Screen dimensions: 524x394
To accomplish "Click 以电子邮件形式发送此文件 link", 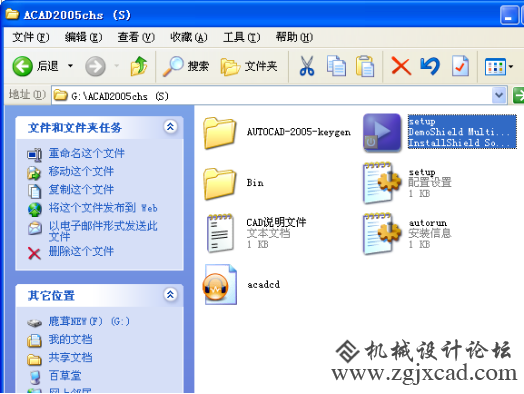I will 103,231.
